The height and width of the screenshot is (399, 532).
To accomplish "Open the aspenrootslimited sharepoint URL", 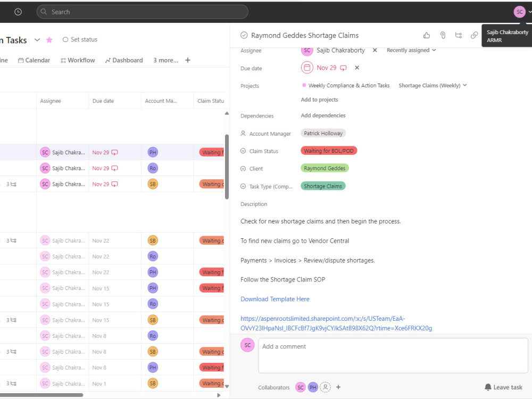I will (336, 323).
